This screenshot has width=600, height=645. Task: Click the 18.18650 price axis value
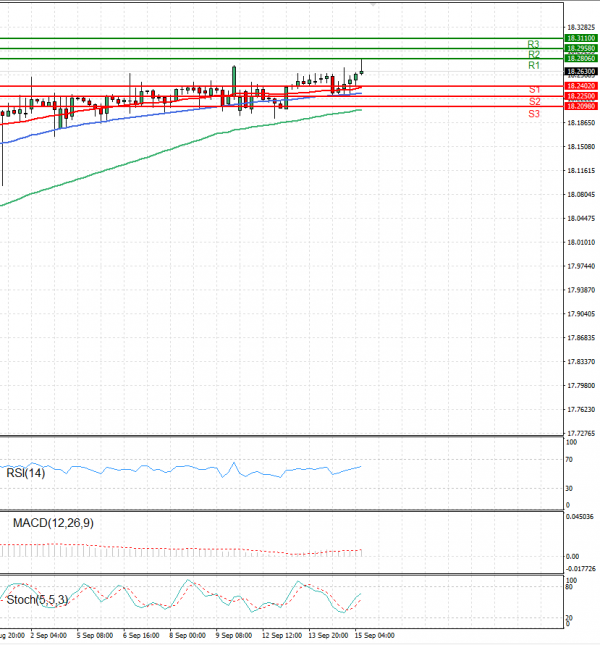pos(581,123)
